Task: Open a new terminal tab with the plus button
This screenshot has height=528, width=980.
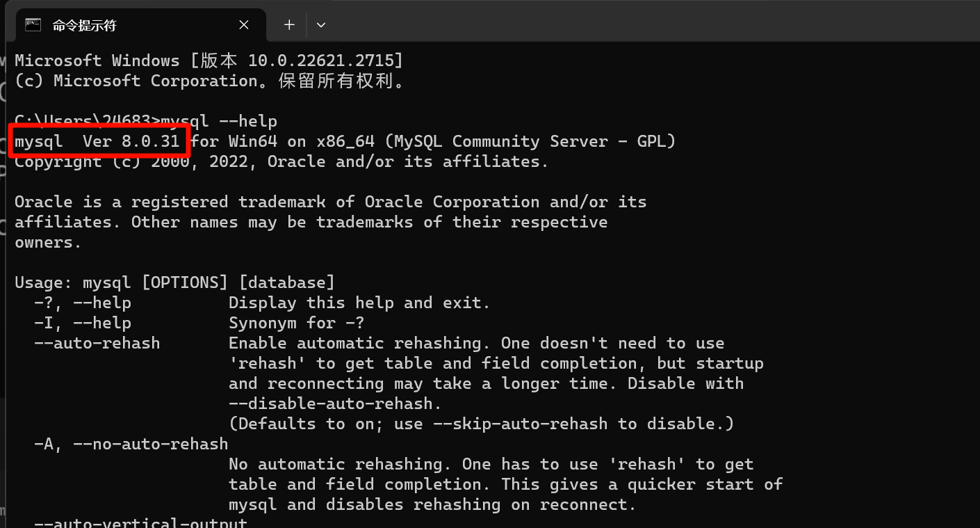Action: (x=288, y=24)
